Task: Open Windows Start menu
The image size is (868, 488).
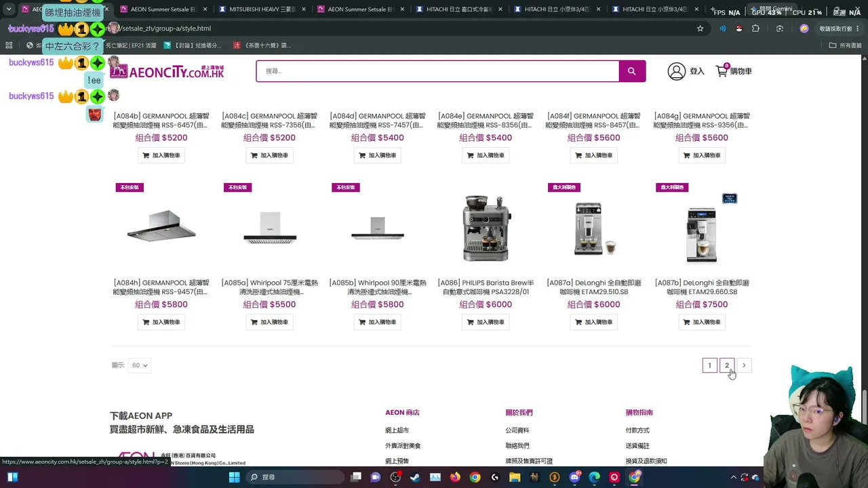Action: click(x=234, y=477)
